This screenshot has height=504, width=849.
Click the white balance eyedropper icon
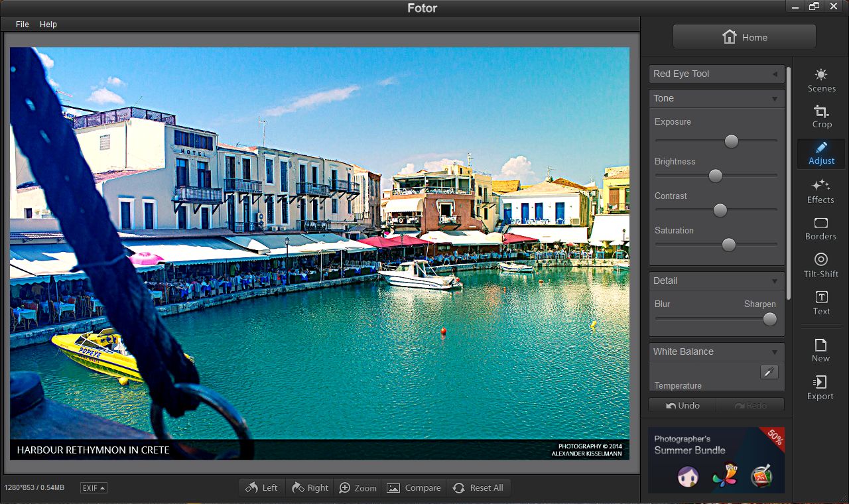769,372
